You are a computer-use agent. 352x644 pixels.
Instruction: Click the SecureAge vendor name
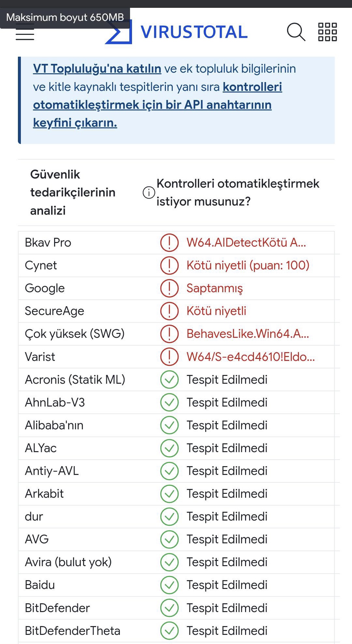(x=54, y=311)
